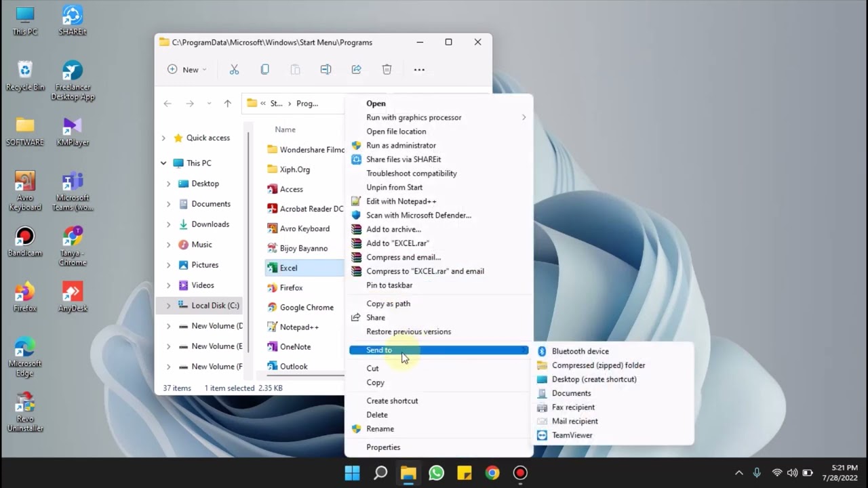This screenshot has width=868, height=488.
Task: Expand Quick access in navigation pane
Action: (163, 138)
